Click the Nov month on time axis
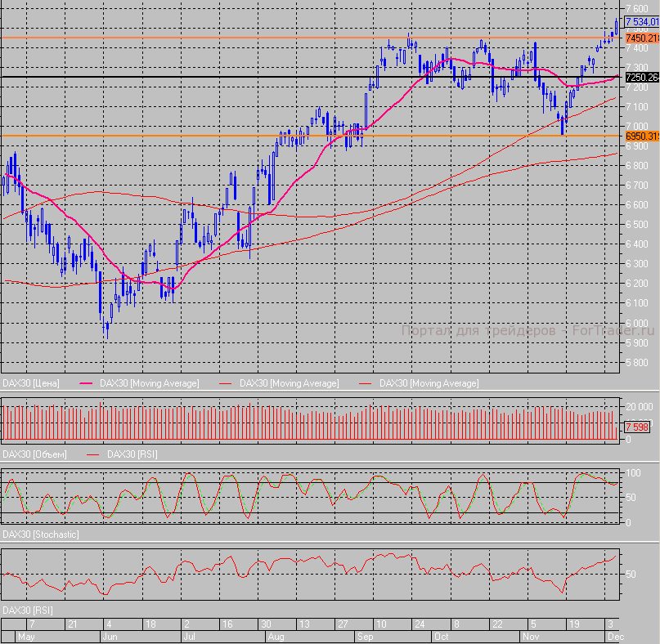The image size is (660, 644). (x=532, y=636)
